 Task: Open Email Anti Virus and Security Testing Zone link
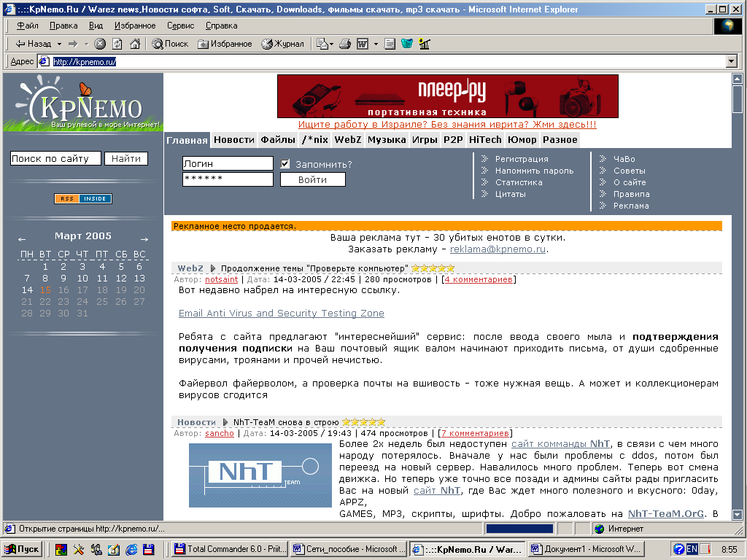(281, 314)
